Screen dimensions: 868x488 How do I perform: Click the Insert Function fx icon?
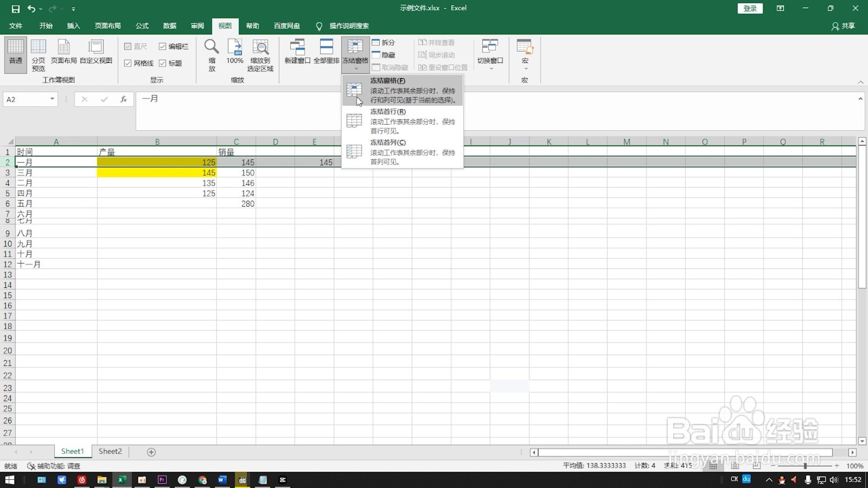coord(124,99)
